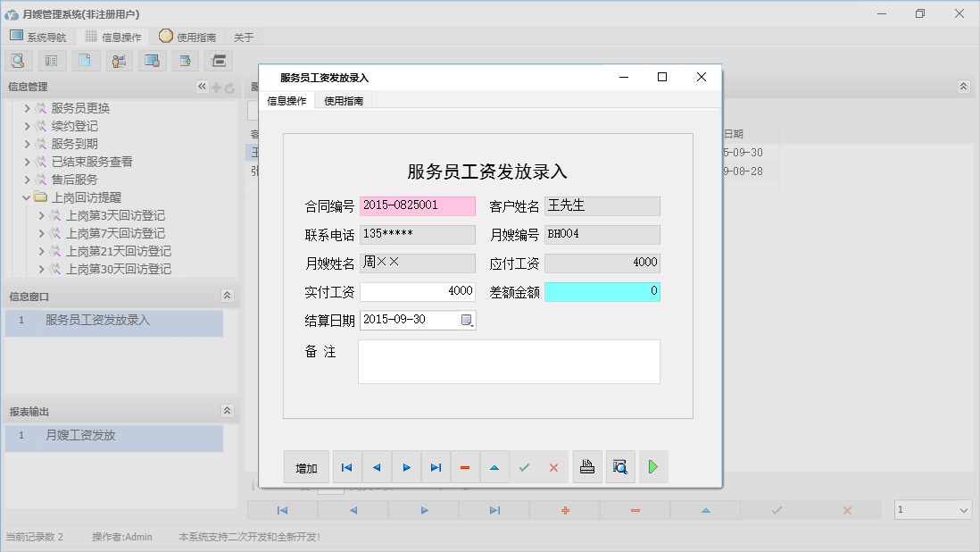980x552 pixels.
Task: Jump to the last record navigation icon
Action: [436, 466]
